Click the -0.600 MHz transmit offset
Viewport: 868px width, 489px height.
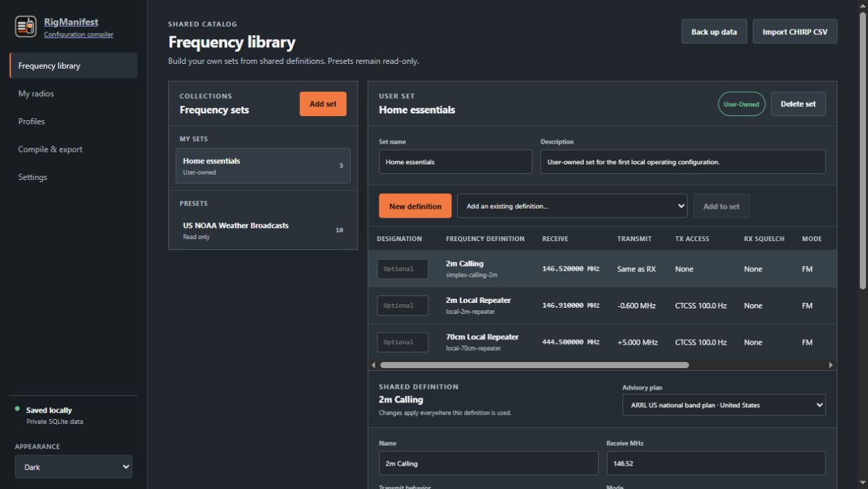[637, 306]
